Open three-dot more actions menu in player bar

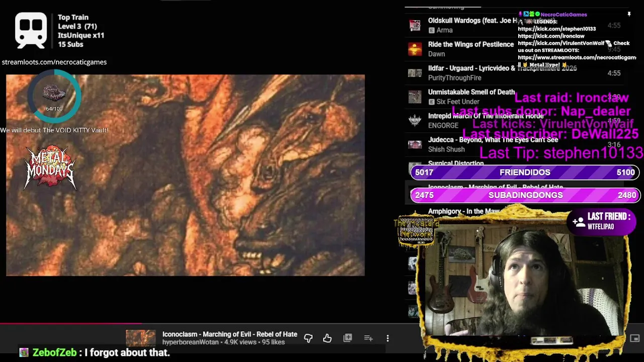tap(387, 338)
